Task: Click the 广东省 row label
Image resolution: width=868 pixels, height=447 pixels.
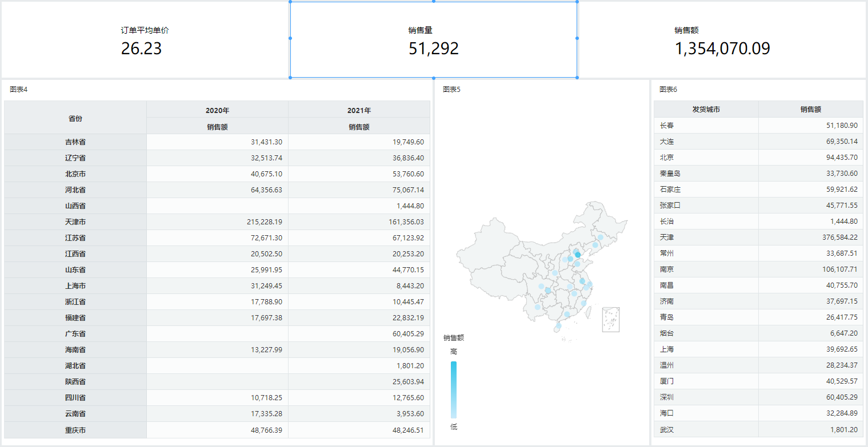Action: (75, 333)
